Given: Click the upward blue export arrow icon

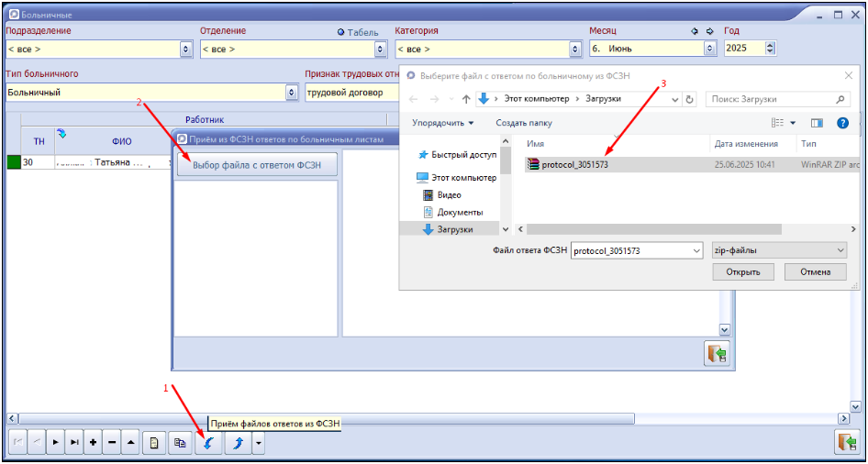Looking at the screenshot, I should coord(237,443).
